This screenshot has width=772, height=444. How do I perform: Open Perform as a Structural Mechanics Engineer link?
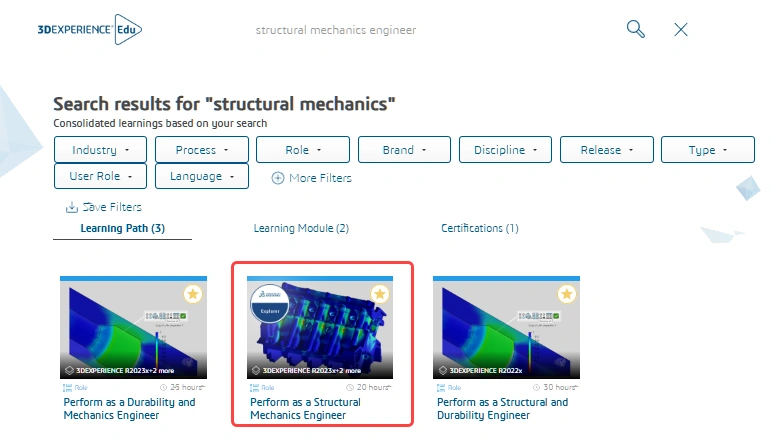click(305, 408)
